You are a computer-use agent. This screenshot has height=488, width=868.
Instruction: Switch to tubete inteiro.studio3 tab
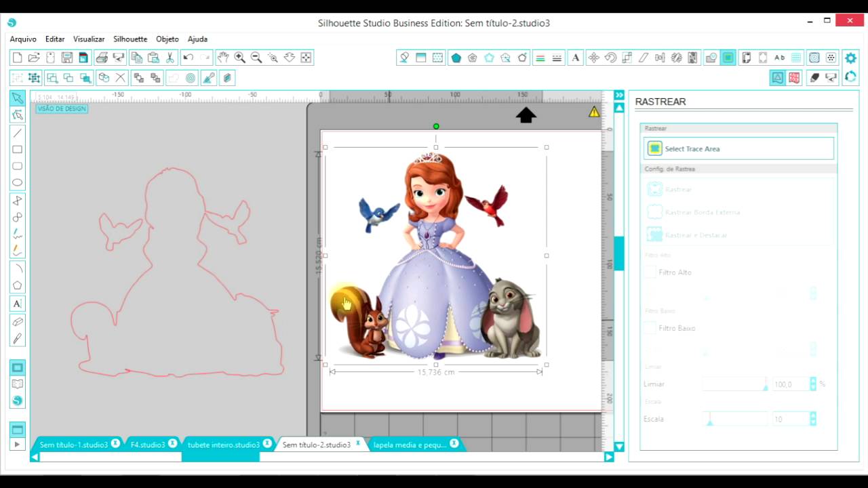tap(224, 445)
